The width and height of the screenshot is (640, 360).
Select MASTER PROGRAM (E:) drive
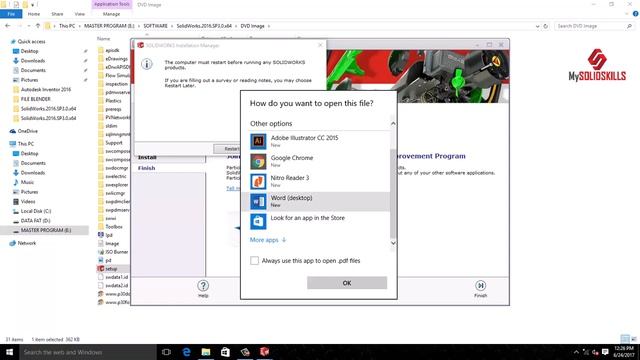(x=46, y=230)
